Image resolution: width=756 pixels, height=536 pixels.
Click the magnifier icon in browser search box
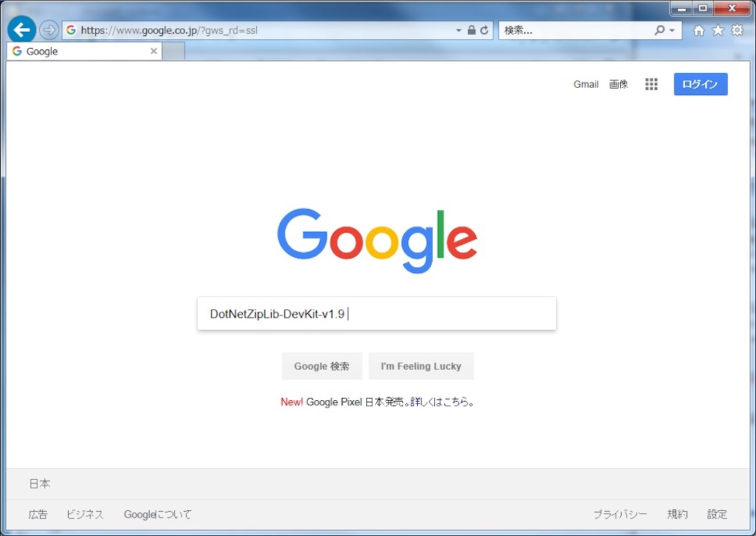point(659,30)
